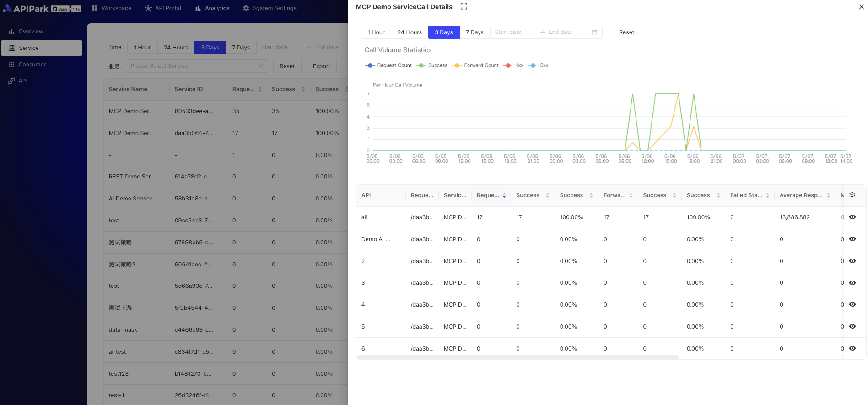The width and height of the screenshot is (868, 405).
Task: Open Overview in the sidebar
Action: pyautogui.click(x=31, y=32)
